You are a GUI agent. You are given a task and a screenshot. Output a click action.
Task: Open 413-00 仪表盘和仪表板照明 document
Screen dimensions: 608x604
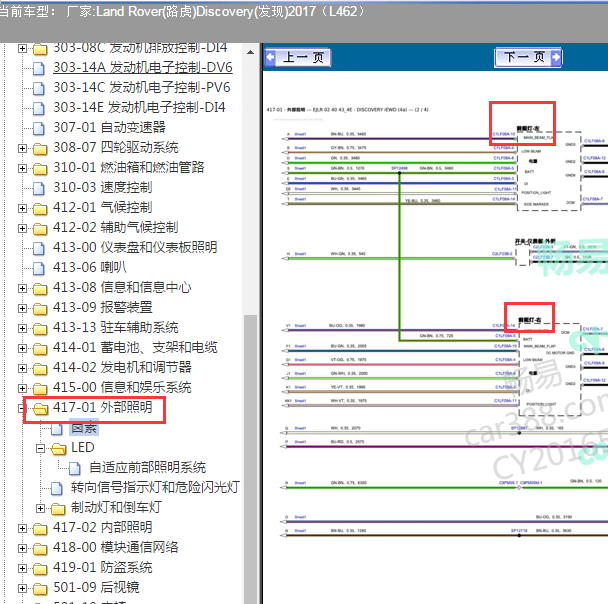135,247
